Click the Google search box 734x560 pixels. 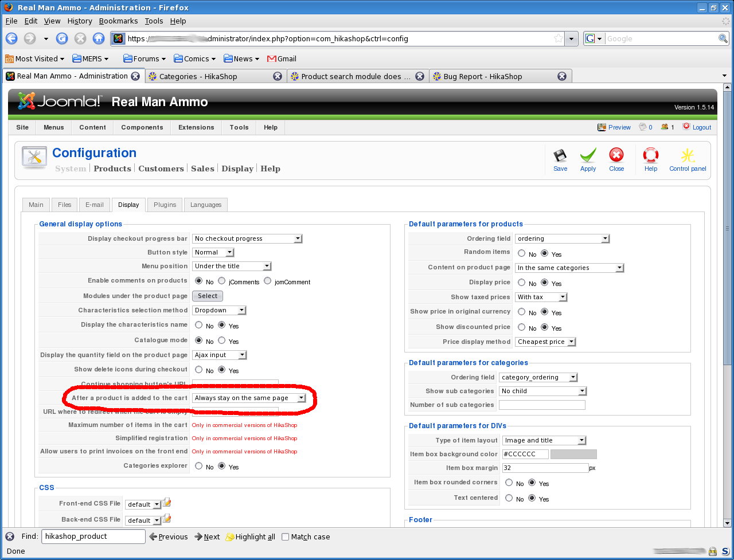pyautogui.click(x=661, y=38)
